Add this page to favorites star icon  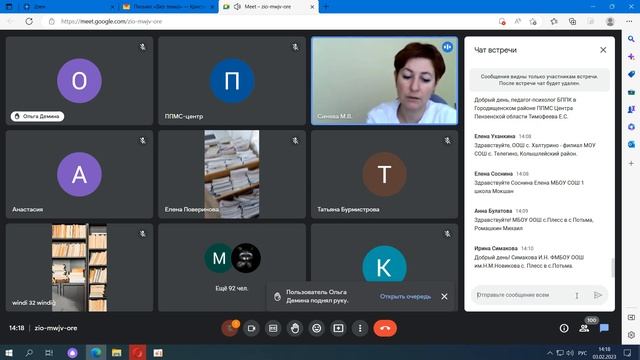pyautogui.click(x=533, y=22)
